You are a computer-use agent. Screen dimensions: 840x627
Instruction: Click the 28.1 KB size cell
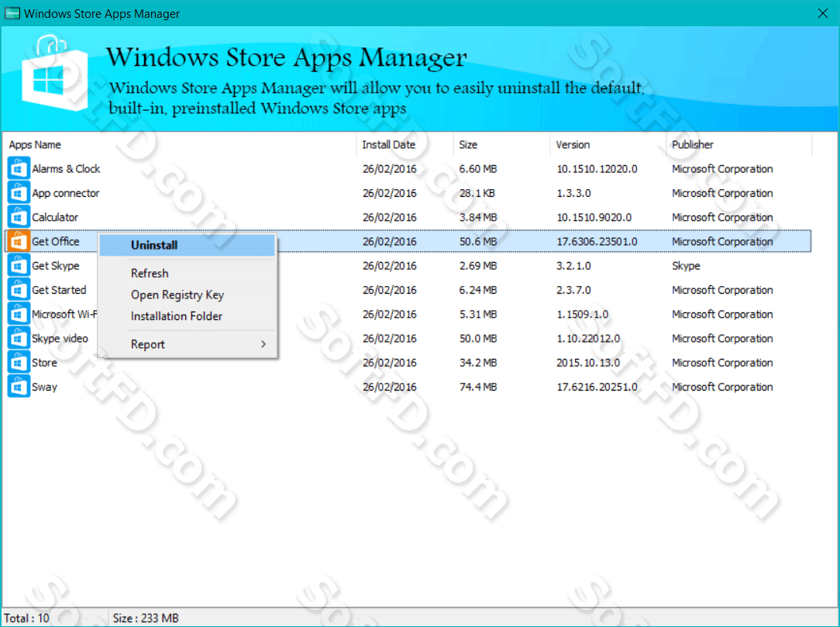point(477,193)
